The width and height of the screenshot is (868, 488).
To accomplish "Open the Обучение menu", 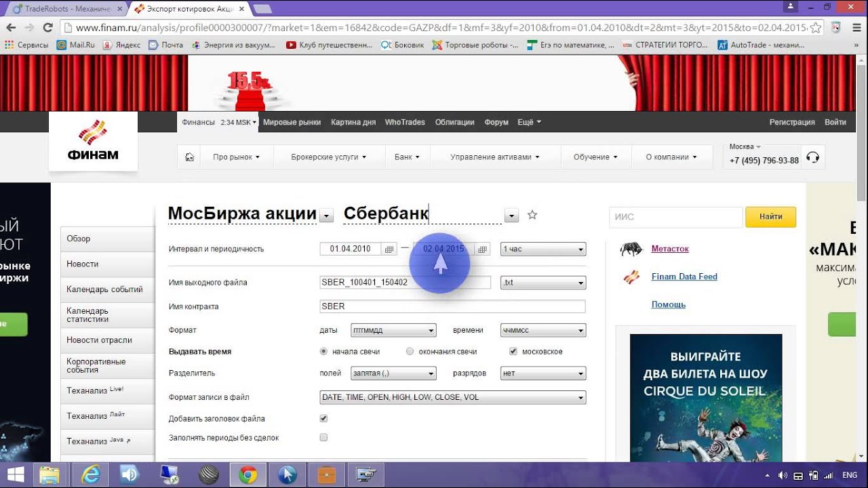I will 595,157.
